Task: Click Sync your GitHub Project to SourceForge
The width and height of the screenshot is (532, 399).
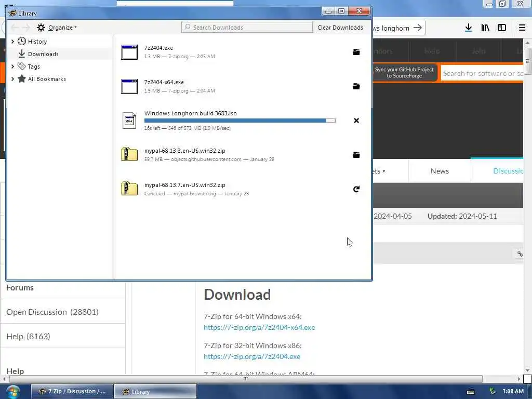Action: (x=404, y=72)
